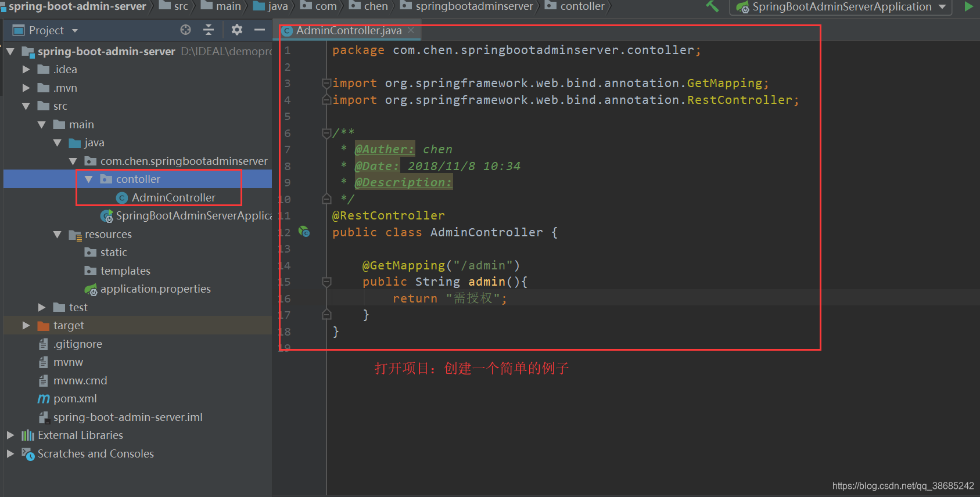Screen dimensions: 980x497
Task: Click springbootadminserver breadcrumb in navigation bar
Action: [474, 6]
